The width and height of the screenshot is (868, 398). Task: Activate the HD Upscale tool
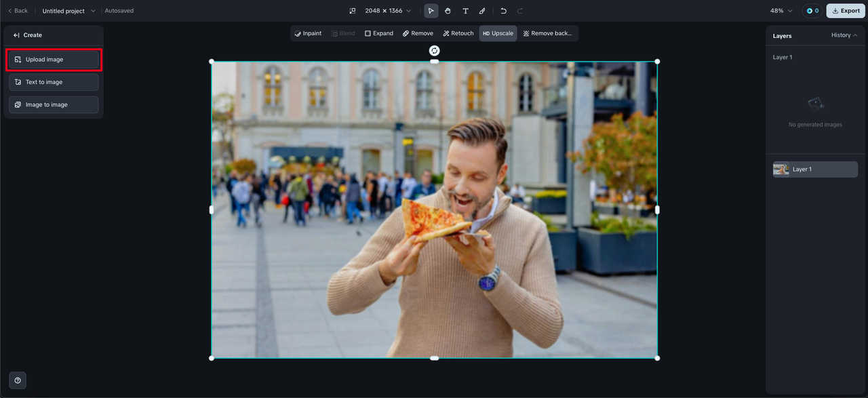coord(498,33)
